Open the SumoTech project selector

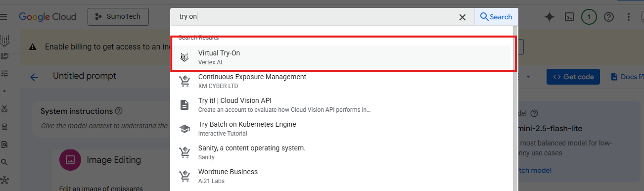pyautogui.click(x=118, y=16)
